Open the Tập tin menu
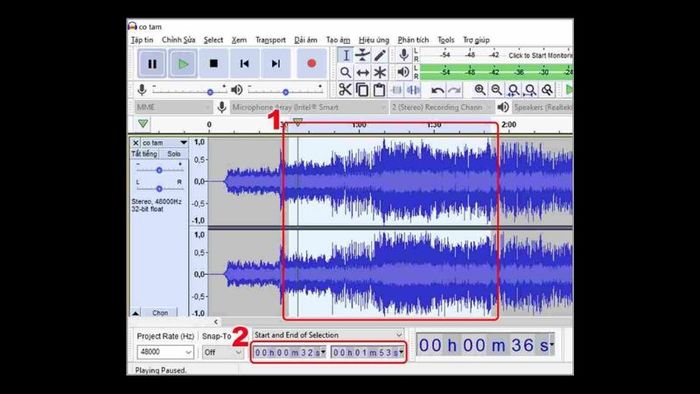The width and height of the screenshot is (700, 394). coord(142,40)
